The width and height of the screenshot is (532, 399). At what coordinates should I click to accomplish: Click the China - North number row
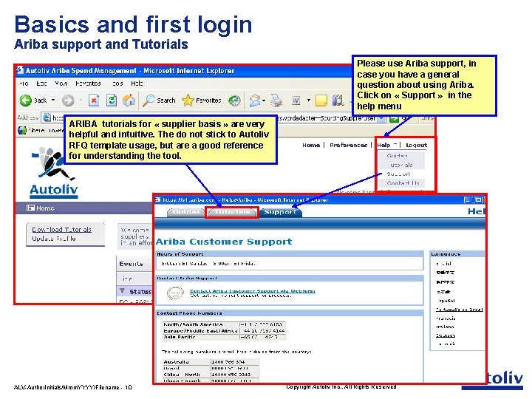(x=211, y=374)
